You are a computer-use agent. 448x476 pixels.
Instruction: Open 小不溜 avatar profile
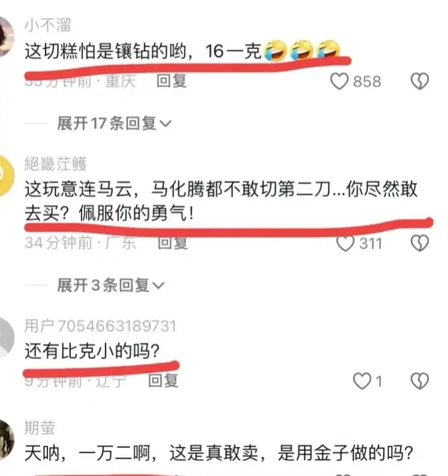click(x=6, y=37)
